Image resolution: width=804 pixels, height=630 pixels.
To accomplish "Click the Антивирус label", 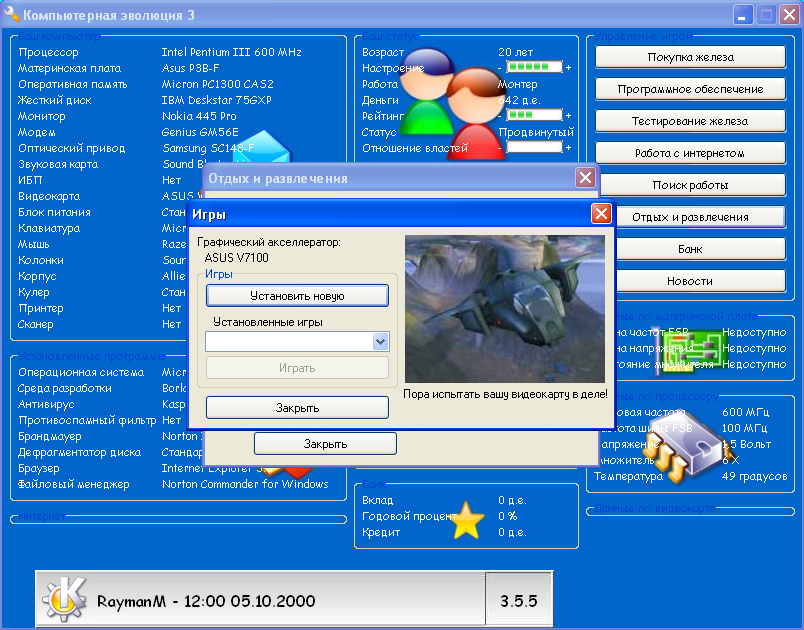I will pyautogui.click(x=46, y=404).
